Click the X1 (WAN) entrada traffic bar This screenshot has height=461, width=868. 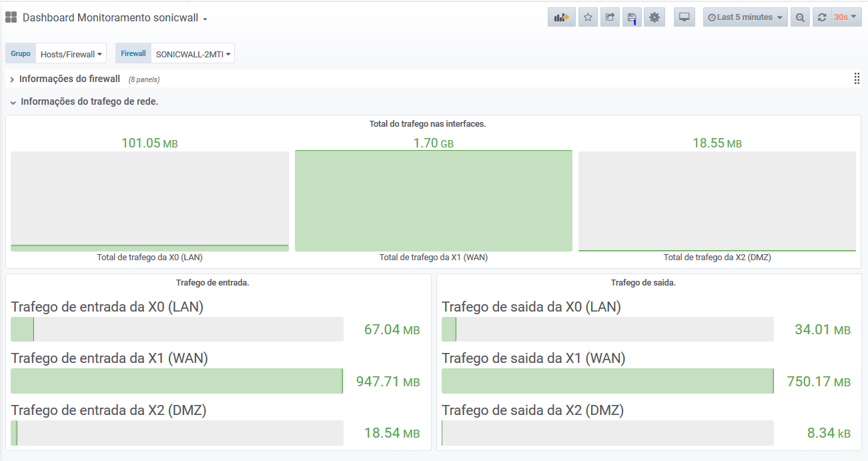pos(177,381)
